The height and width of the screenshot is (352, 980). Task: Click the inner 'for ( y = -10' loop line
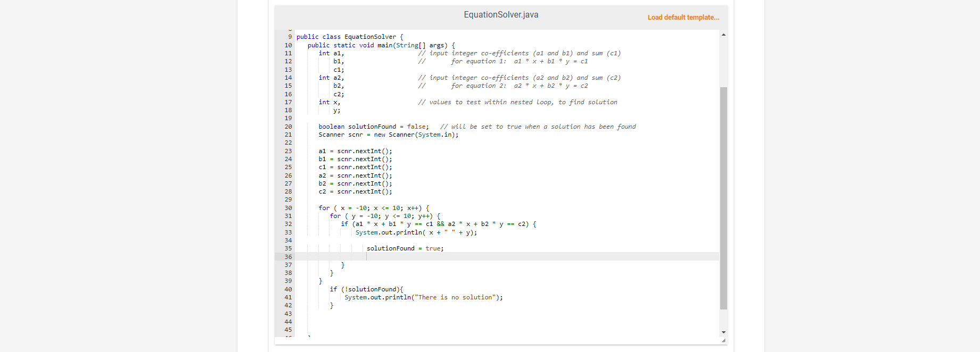(385, 216)
